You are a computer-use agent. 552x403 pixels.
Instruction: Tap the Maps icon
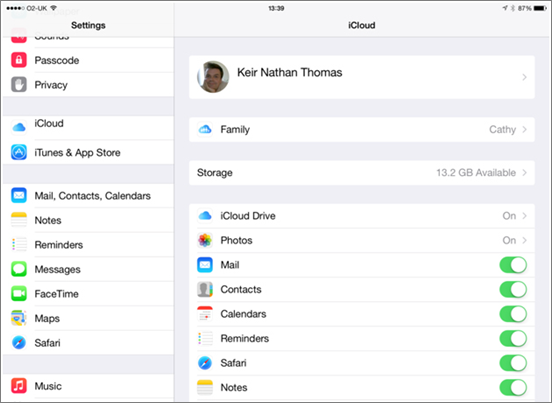point(19,318)
